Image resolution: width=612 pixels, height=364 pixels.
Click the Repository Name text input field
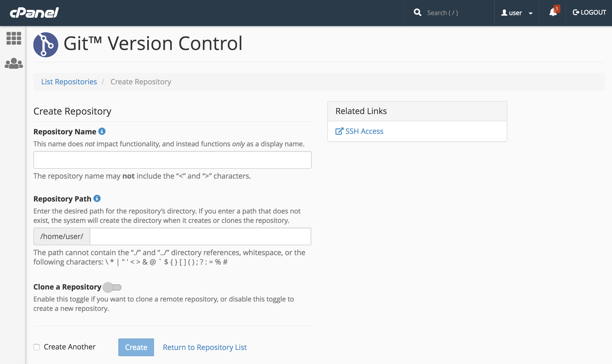click(x=172, y=160)
